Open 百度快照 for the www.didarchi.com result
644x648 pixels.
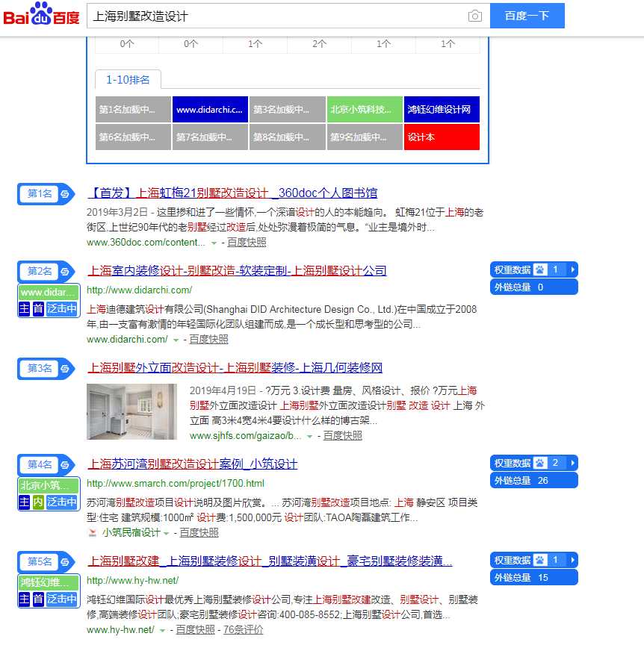(x=208, y=339)
